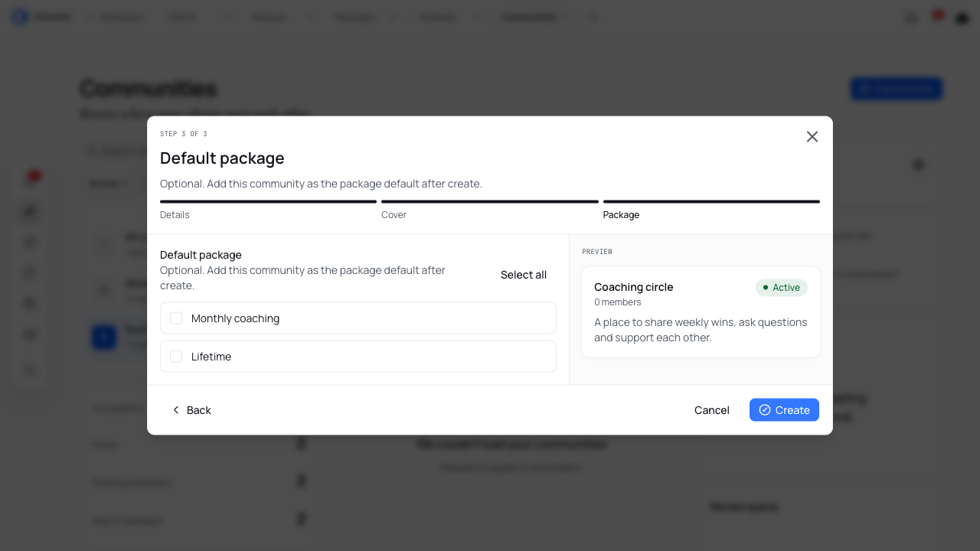Jump to the Details step
Screen dimensions: 980x551
coord(175,215)
